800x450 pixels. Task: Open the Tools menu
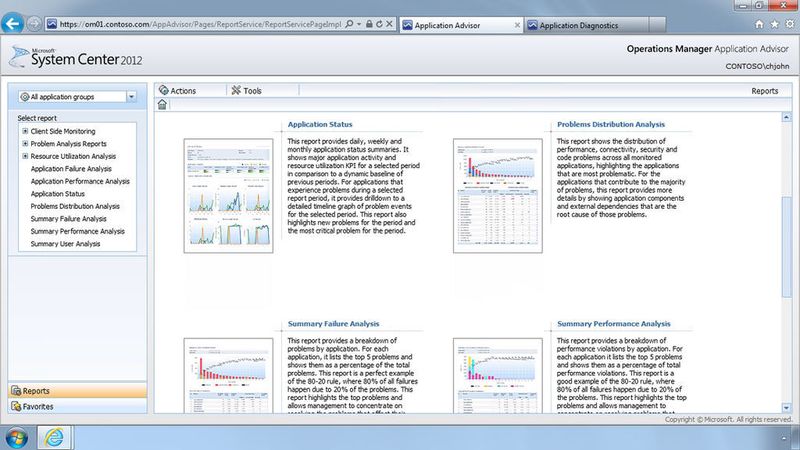(x=246, y=90)
